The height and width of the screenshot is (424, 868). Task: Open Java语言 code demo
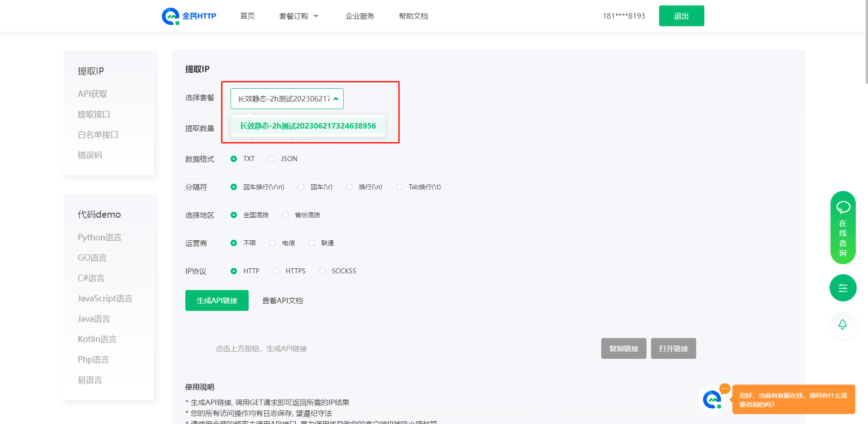(x=94, y=319)
